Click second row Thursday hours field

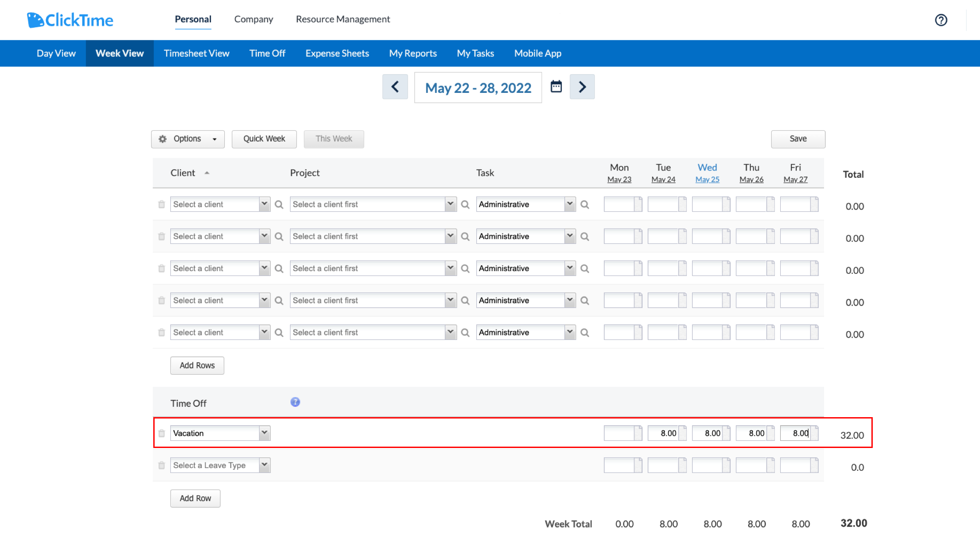[751, 236]
